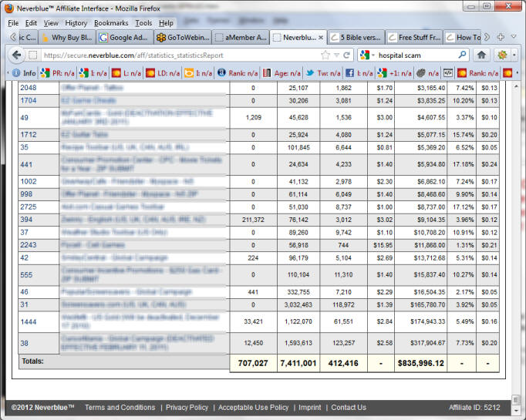The height and width of the screenshot is (420, 526).
Task: Go back using the browser back arrow
Action: tap(16, 55)
